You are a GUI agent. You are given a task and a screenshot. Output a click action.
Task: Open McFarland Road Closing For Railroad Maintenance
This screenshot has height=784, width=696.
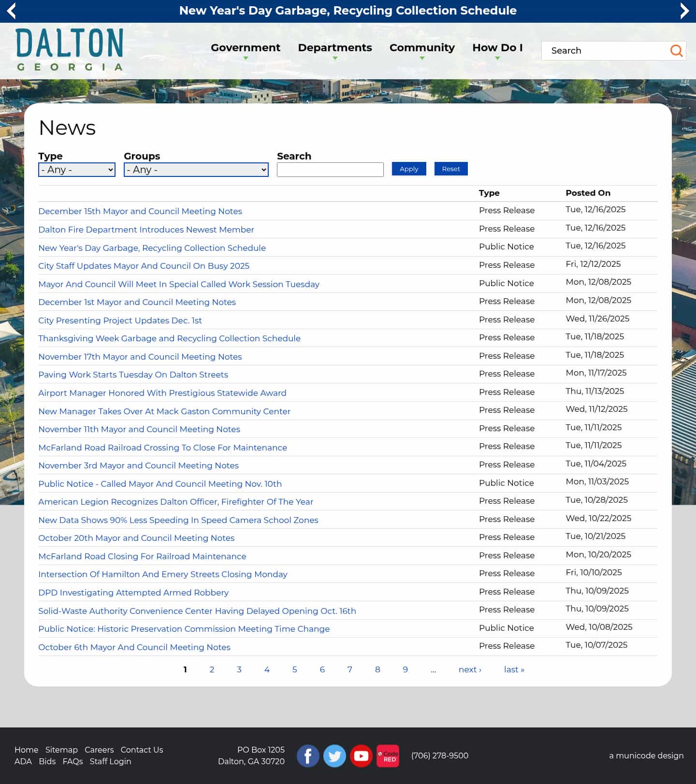click(142, 556)
